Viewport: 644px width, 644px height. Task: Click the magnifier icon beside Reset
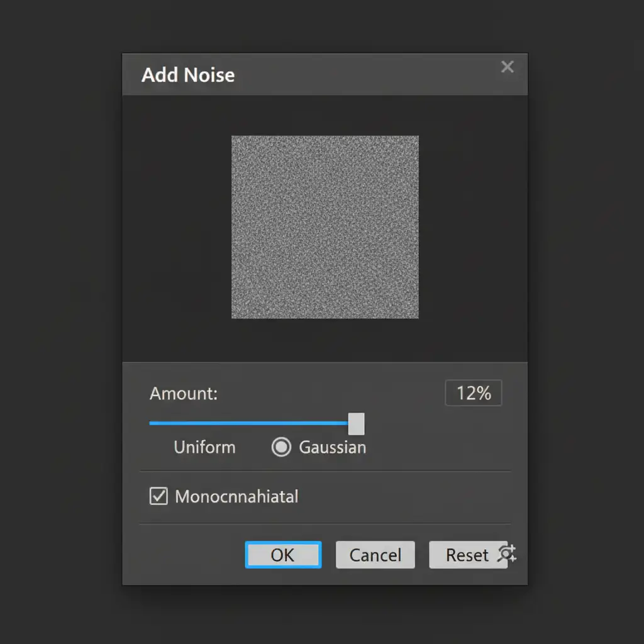click(x=507, y=553)
